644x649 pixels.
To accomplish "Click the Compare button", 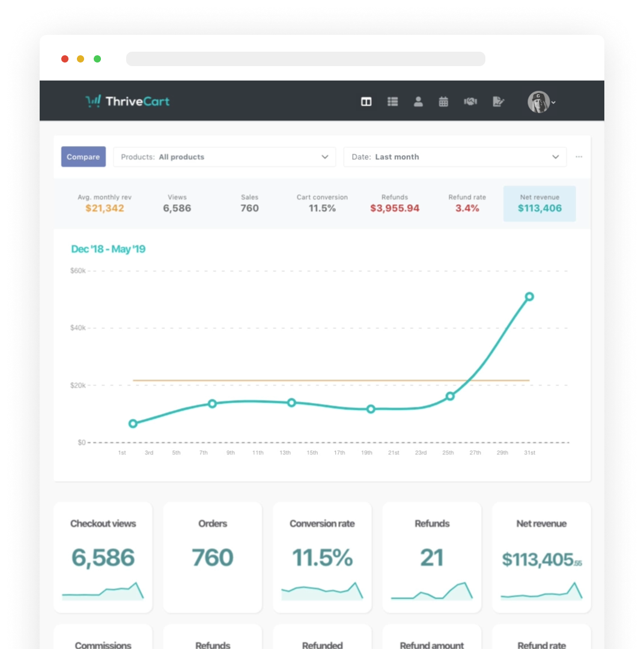I will click(84, 157).
